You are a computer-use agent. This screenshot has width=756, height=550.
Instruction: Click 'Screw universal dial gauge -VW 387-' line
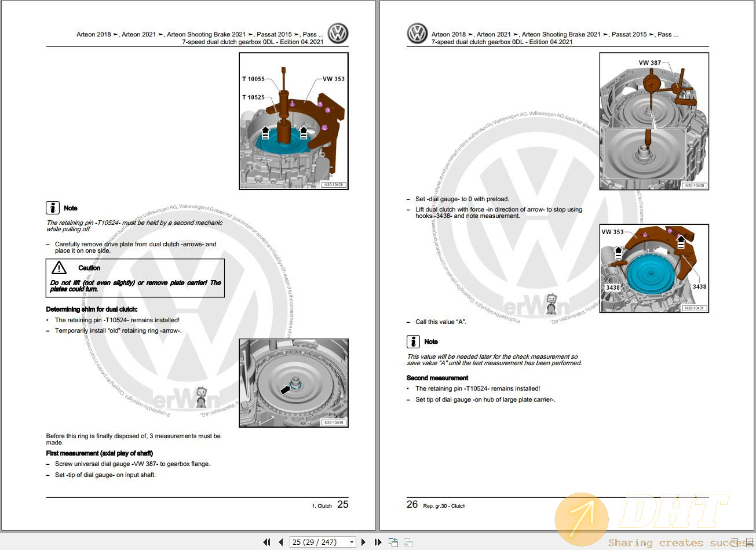[133, 464]
